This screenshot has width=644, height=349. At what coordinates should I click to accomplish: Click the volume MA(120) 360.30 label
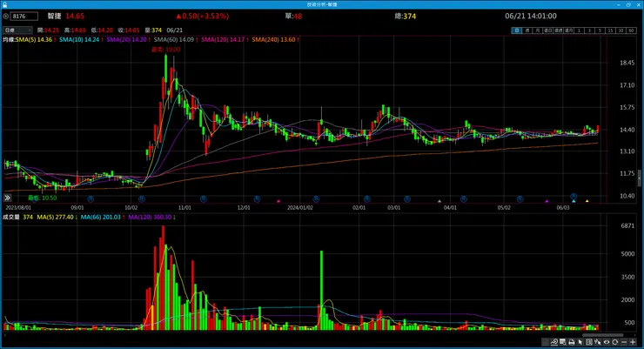(x=151, y=218)
